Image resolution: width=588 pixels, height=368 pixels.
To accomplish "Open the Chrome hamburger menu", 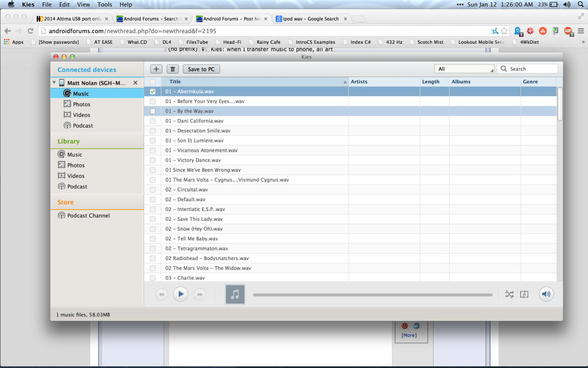I will pos(581,31).
